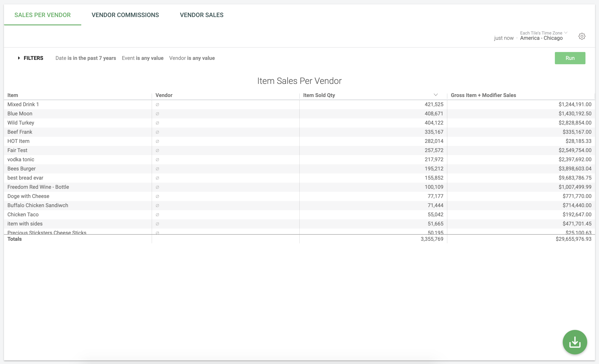The image size is (599, 364).
Task: Click the quantity value 100,109
Action: (434, 187)
